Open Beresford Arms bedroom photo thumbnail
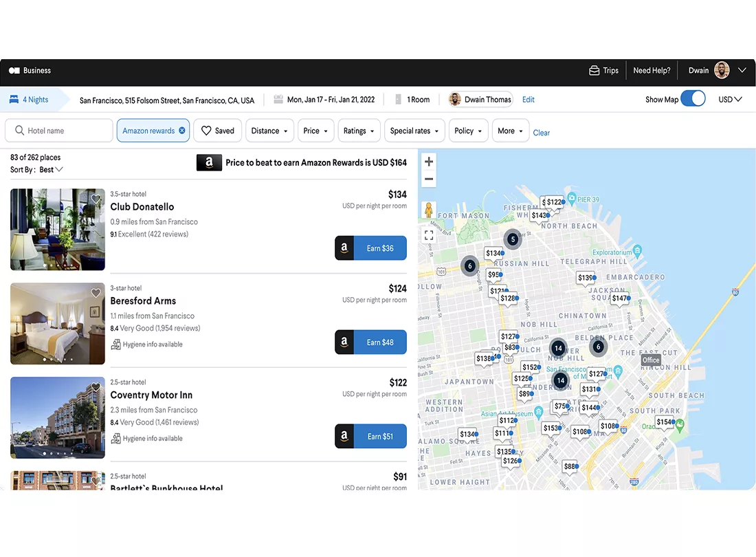Image resolution: width=756 pixels, height=557 pixels. click(x=58, y=323)
